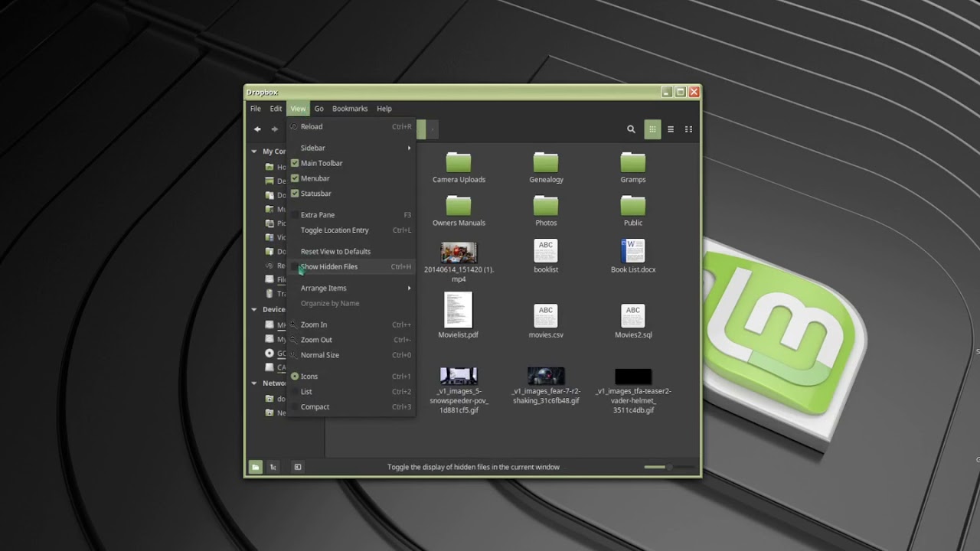The width and height of the screenshot is (980, 551).
Task: Switch to list view toolbar button
Action: click(671, 129)
